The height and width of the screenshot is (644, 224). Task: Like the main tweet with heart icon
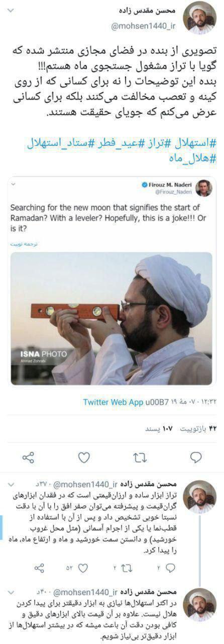click(84, 457)
